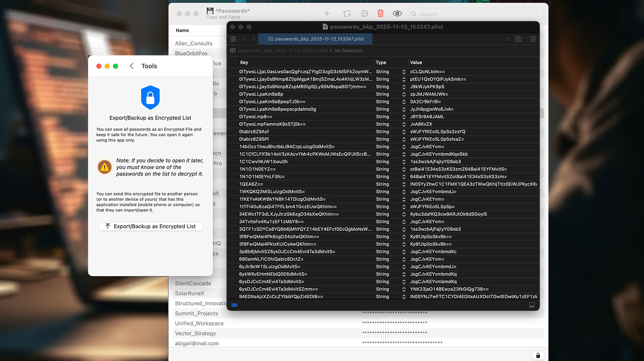The image size is (644, 361).
Task: Select Unified_Workspace entry in Passwords list
Action: click(x=199, y=323)
